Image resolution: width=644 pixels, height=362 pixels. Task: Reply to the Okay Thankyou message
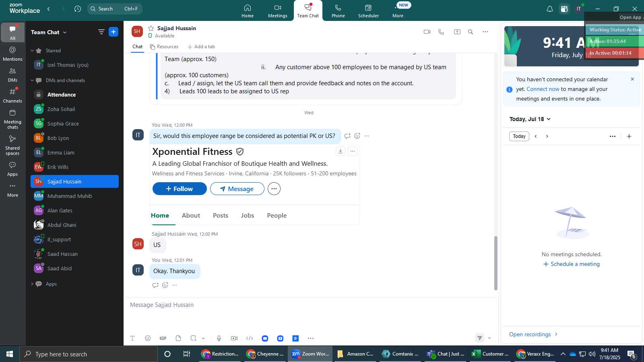click(x=155, y=285)
